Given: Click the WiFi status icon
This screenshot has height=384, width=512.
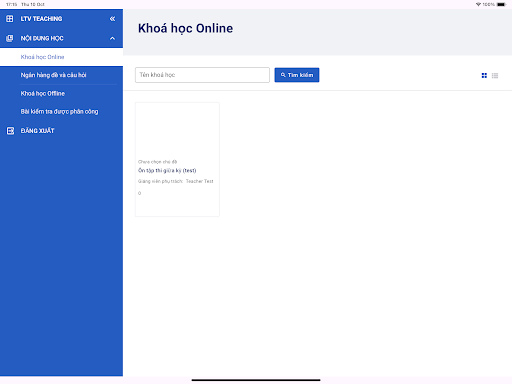Looking at the screenshot, I should coord(478,4).
